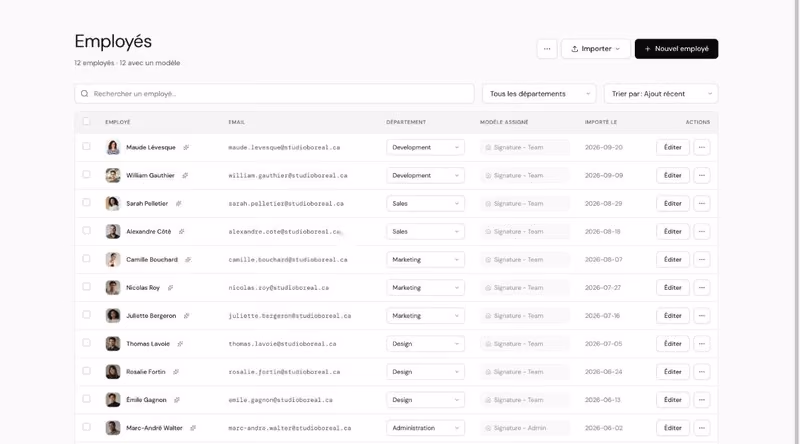Screen dimensions: 800x444
Task: Click Rosalie Fortin's avatar photo
Action: (x=113, y=372)
